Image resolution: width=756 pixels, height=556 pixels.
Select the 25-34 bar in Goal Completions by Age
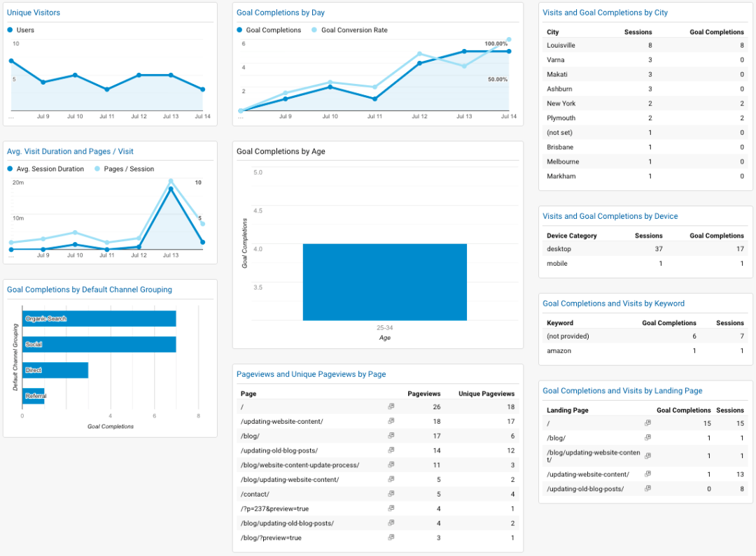384,280
